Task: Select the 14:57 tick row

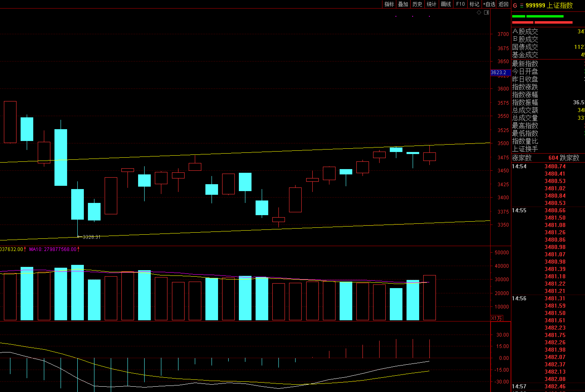Action: [548, 386]
